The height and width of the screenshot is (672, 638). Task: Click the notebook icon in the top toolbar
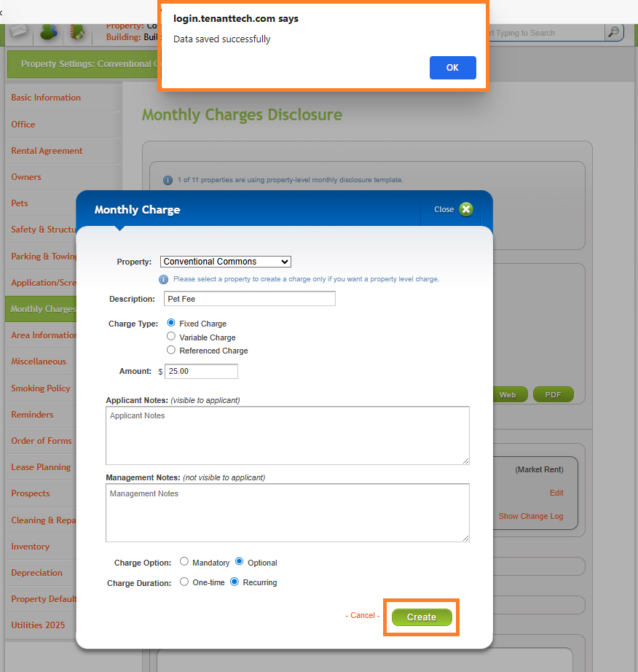coord(77,32)
